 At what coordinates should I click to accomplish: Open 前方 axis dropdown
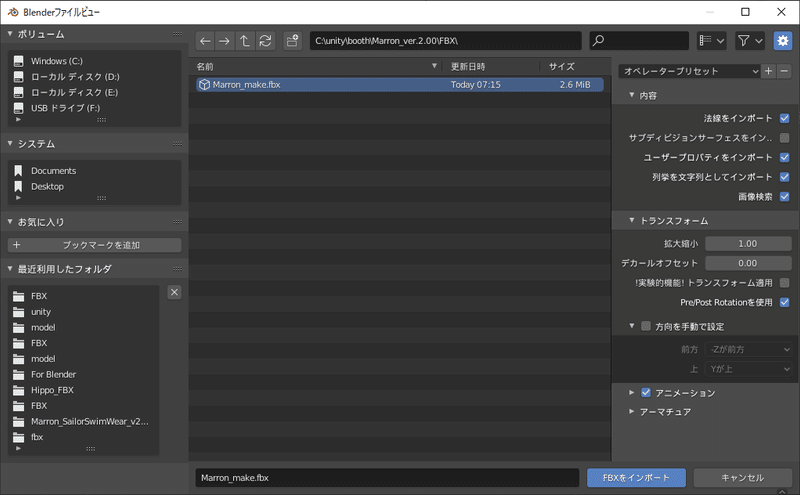point(748,350)
